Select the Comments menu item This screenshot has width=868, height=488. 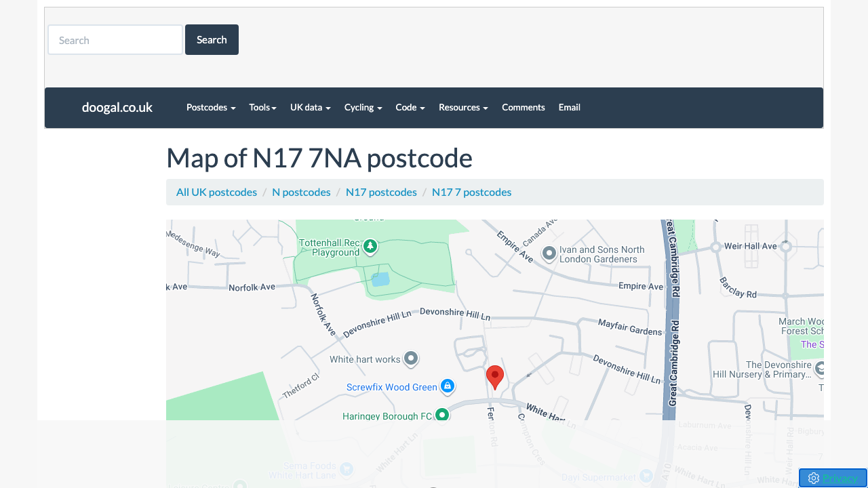tap(523, 107)
